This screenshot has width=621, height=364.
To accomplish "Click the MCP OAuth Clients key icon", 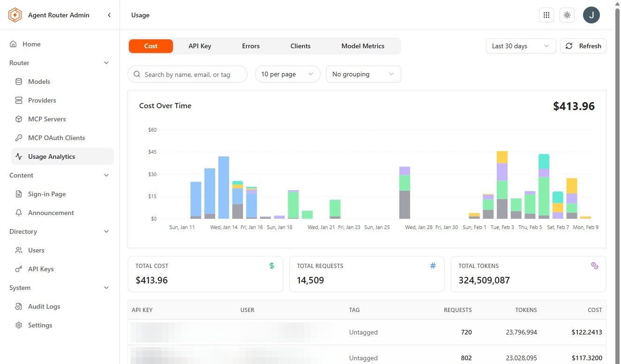I will click(x=19, y=138).
